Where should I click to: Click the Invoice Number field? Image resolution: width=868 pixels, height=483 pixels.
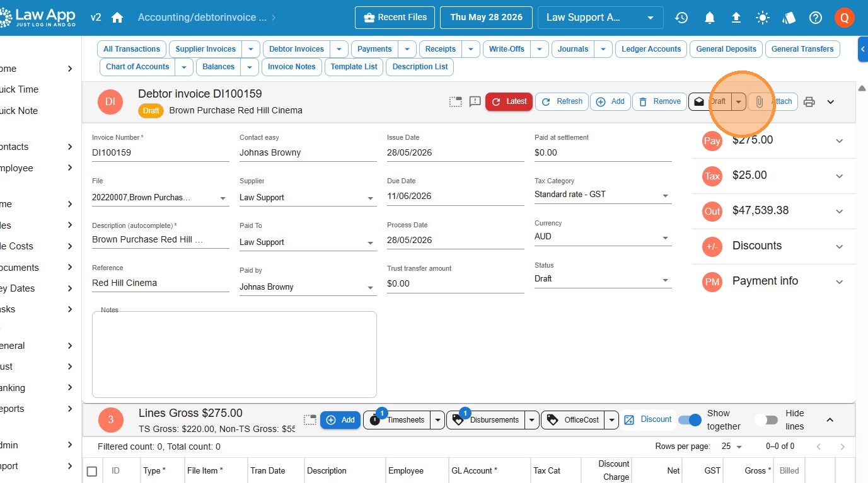click(161, 152)
